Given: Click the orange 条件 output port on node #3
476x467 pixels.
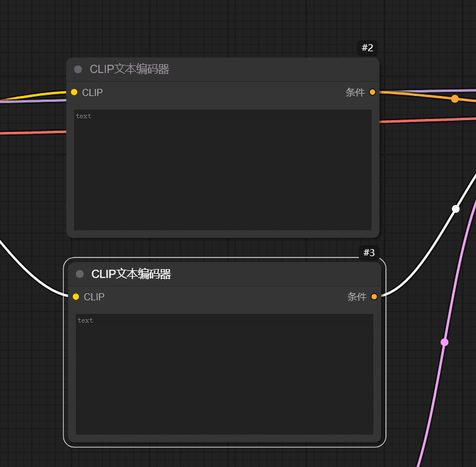Looking at the screenshot, I should coord(374,297).
